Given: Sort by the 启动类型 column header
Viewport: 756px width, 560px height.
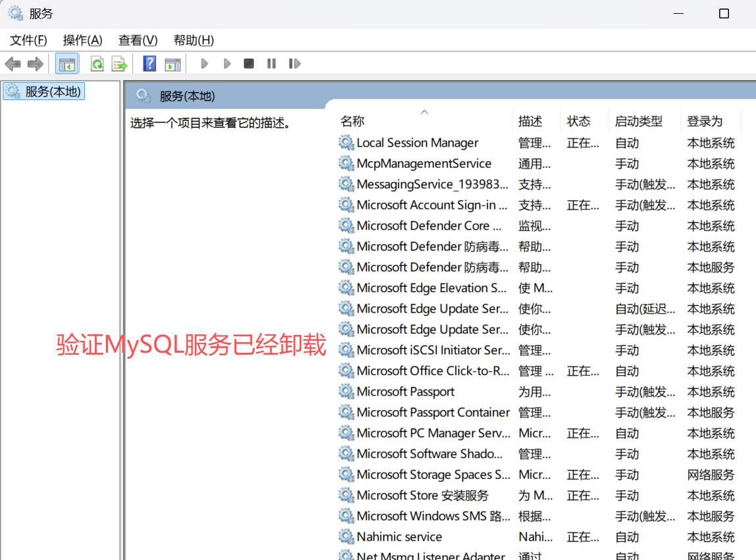Looking at the screenshot, I should pos(639,121).
